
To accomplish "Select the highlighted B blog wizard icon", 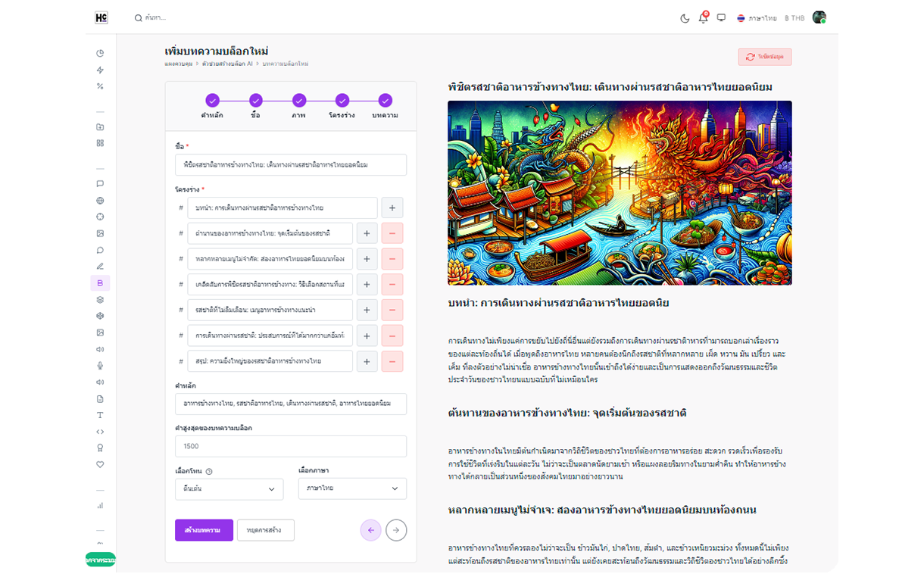I will click(x=100, y=283).
